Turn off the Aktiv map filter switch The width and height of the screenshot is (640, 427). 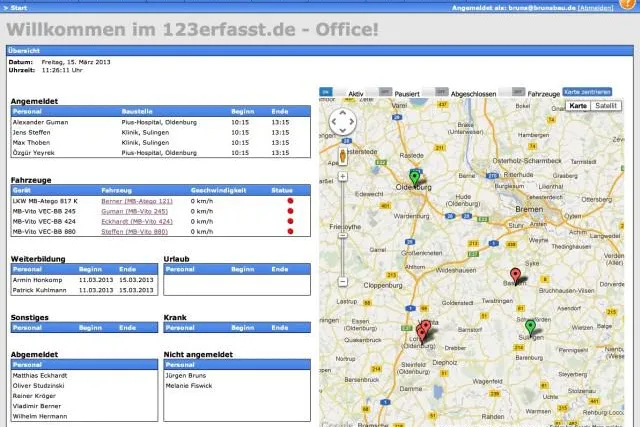[x=333, y=92]
